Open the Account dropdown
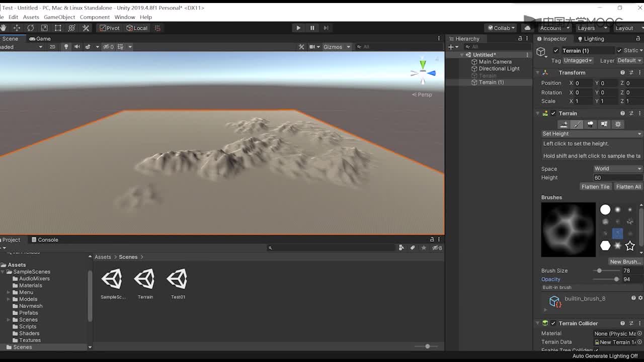644x362 pixels. (553, 28)
